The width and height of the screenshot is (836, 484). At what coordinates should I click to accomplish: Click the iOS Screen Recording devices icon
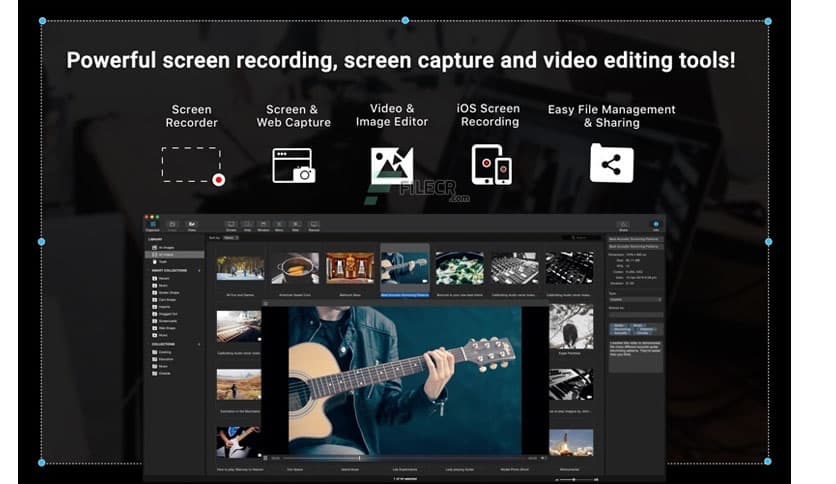pos(490,164)
